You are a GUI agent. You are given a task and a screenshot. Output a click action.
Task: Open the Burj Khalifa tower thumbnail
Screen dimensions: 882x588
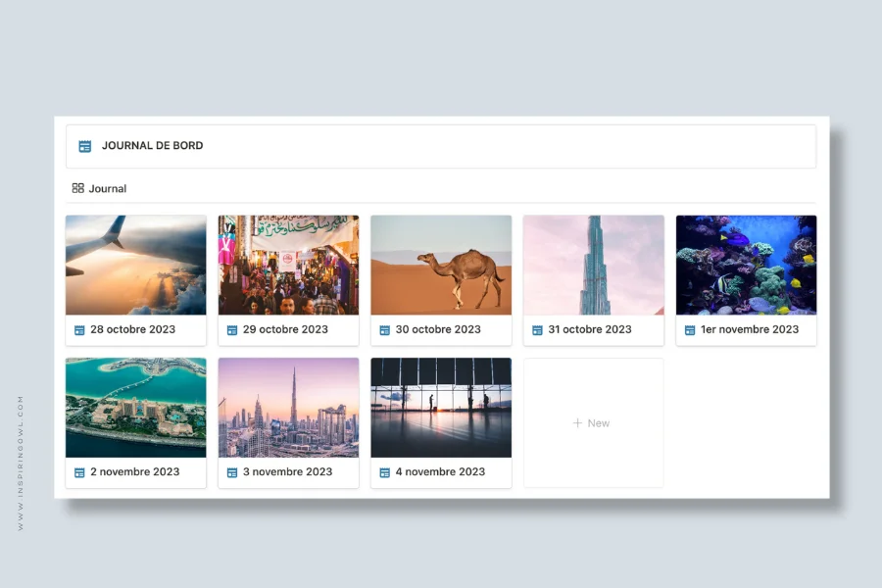click(x=594, y=265)
